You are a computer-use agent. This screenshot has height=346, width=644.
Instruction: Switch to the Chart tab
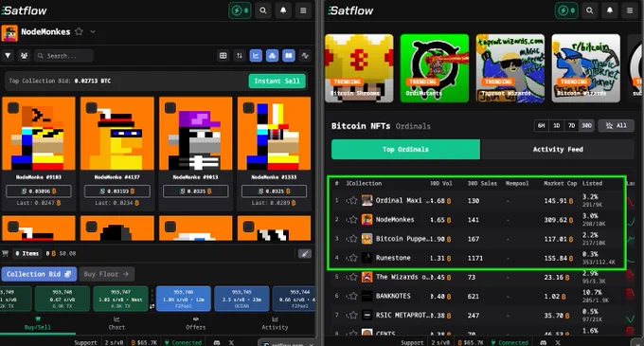tap(116, 323)
